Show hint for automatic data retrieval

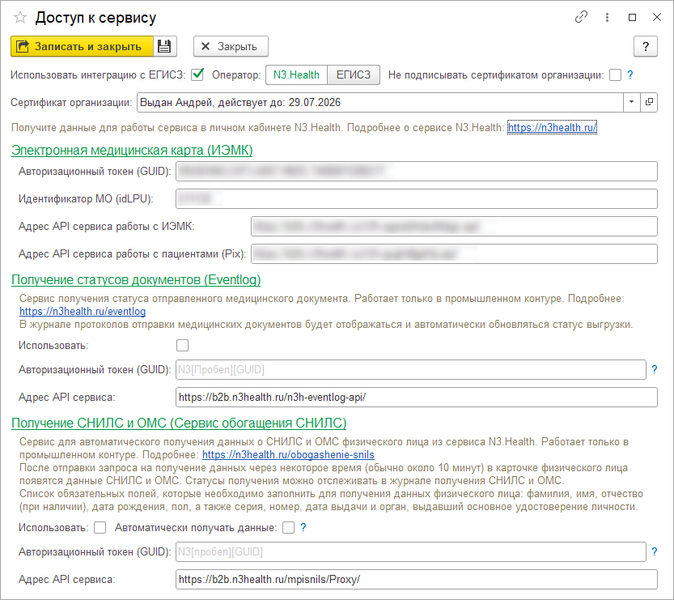(303, 528)
